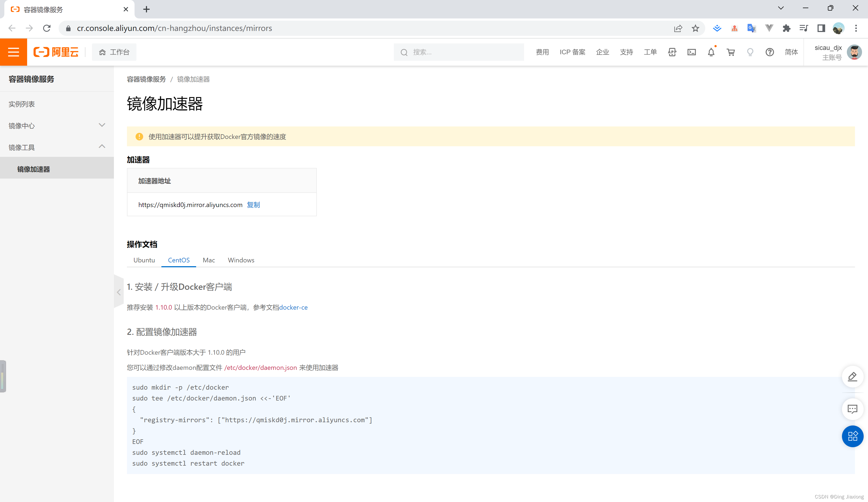This screenshot has width=868, height=502.
Task: Open the red sitemap extension icon
Action: [734, 28]
